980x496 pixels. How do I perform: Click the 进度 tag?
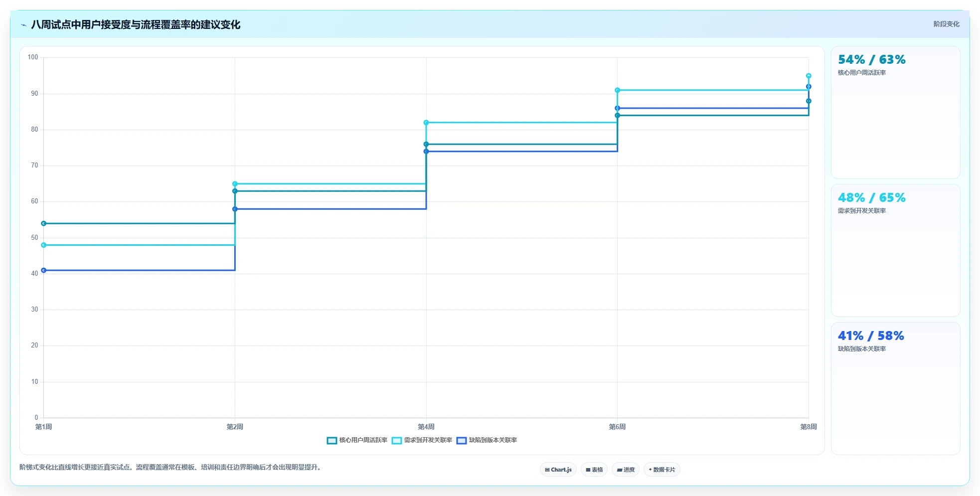tap(626, 470)
